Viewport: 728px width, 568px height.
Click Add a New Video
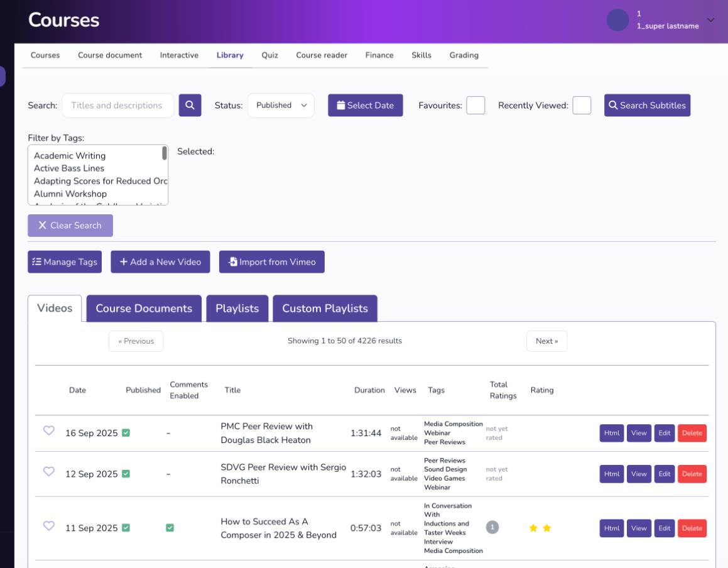[x=160, y=262]
